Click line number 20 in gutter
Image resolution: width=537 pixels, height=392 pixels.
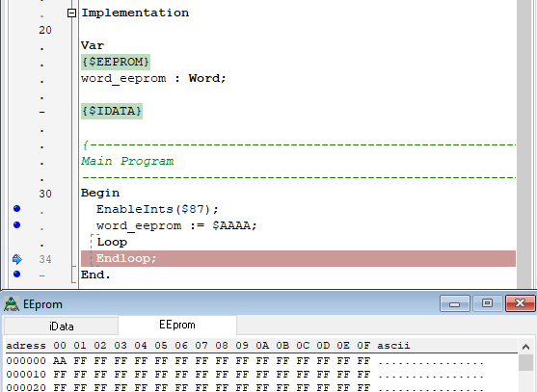pyautogui.click(x=45, y=30)
